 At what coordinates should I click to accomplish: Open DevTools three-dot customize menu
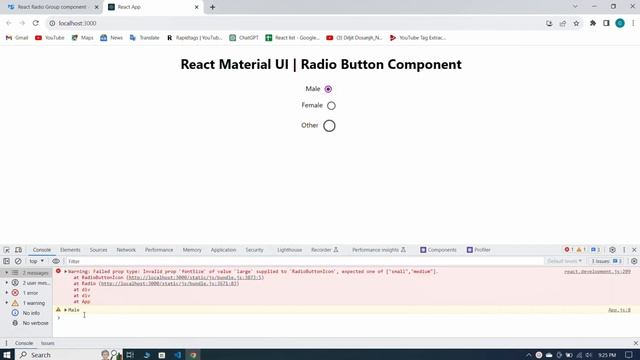624,250
